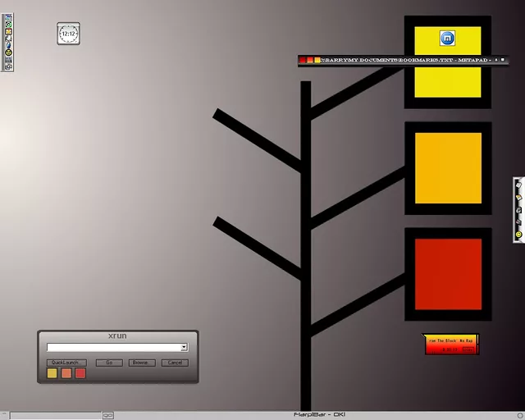Click the yellow smiley icon in left launcher
The image size is (525, 420).
coord(8,52)
